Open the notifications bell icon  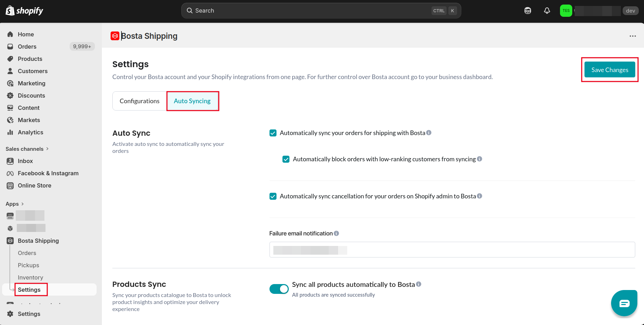coord(547,11)
